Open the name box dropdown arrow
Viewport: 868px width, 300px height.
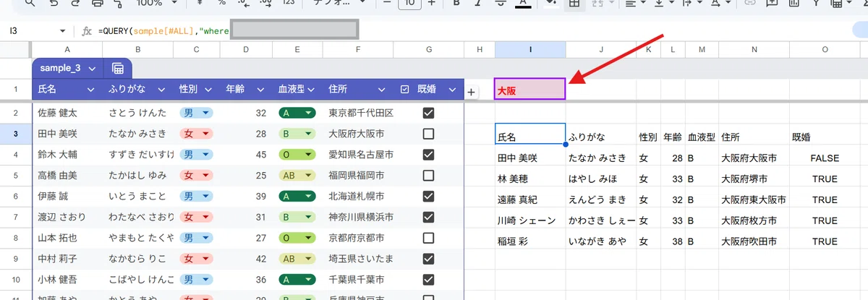(62, 31)
